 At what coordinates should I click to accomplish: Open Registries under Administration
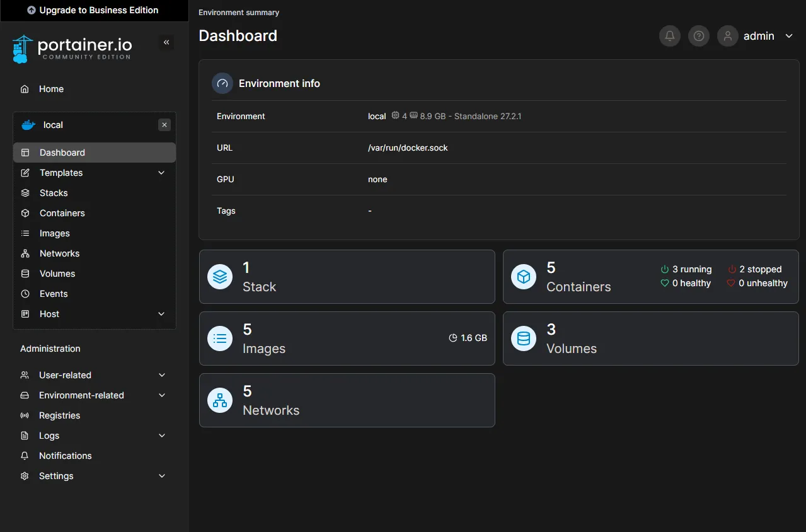point(59,415)
